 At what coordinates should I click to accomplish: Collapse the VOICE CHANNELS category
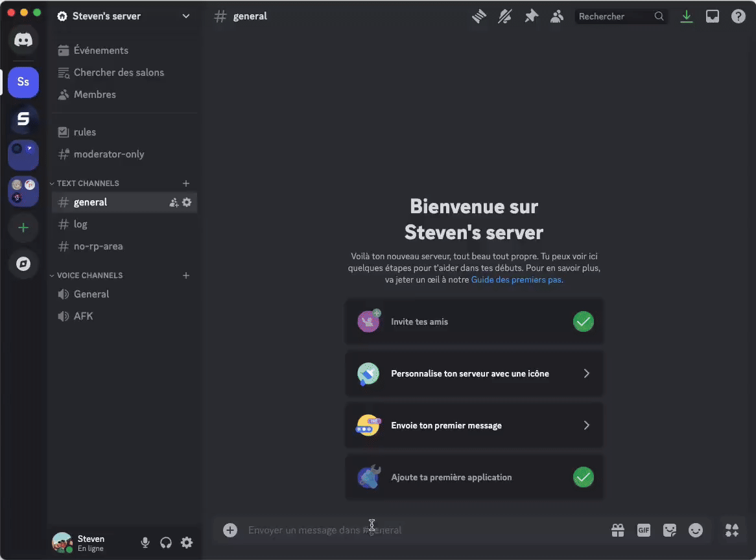86,275
